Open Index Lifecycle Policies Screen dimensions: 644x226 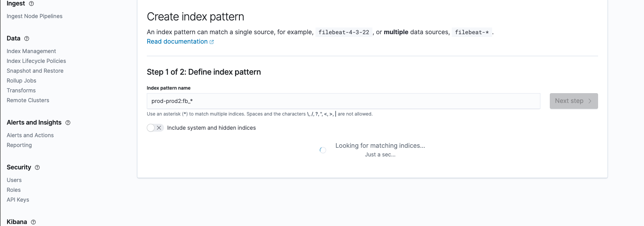click(x=36, y=61)
